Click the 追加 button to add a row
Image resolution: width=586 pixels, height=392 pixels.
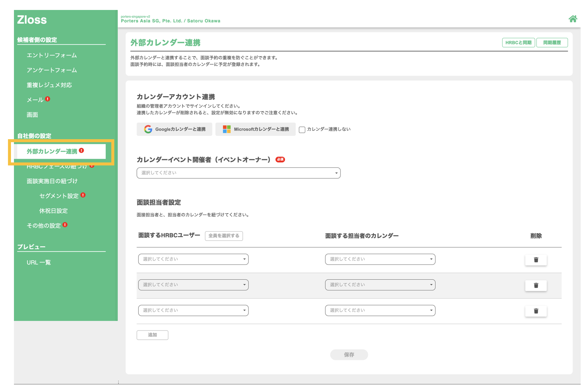pyautogui.click(x=152, y=335)
